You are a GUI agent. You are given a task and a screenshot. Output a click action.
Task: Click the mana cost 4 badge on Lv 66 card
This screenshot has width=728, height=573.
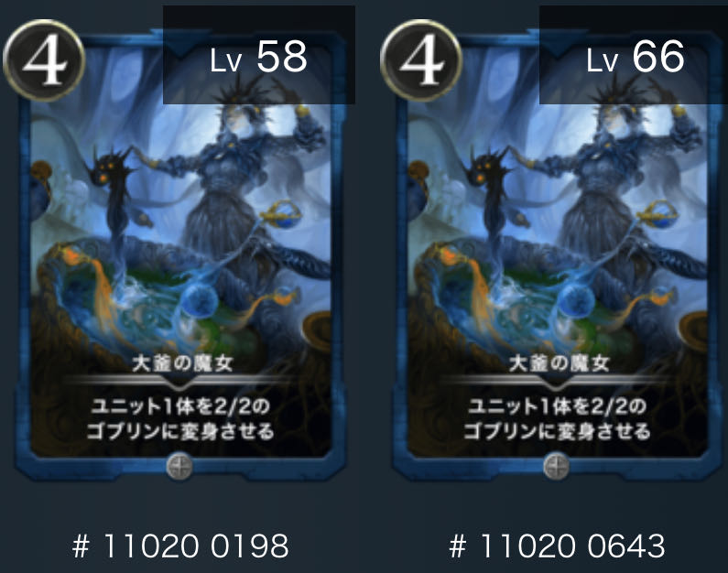pyautogui.click(x=421, y=60)
